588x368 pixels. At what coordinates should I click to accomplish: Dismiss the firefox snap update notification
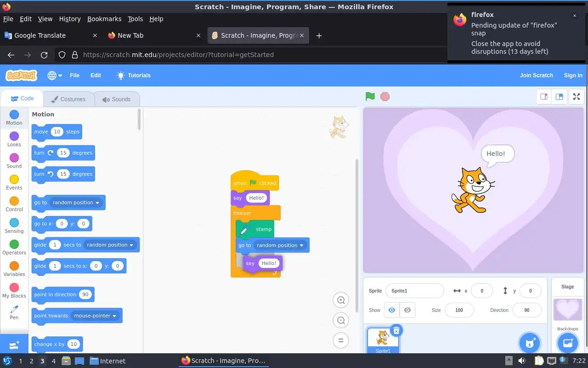(x=574, y=16)
